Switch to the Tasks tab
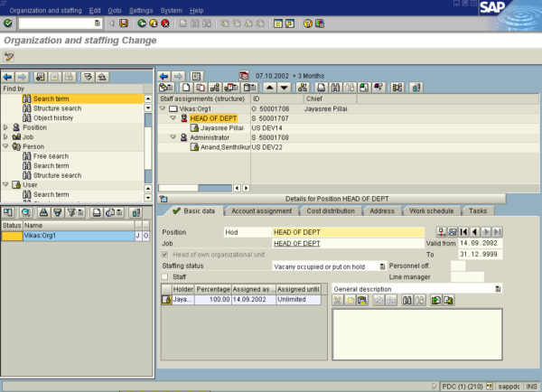Image resolution: width=542 pixels, height=392 pixels. click(478, 210)
